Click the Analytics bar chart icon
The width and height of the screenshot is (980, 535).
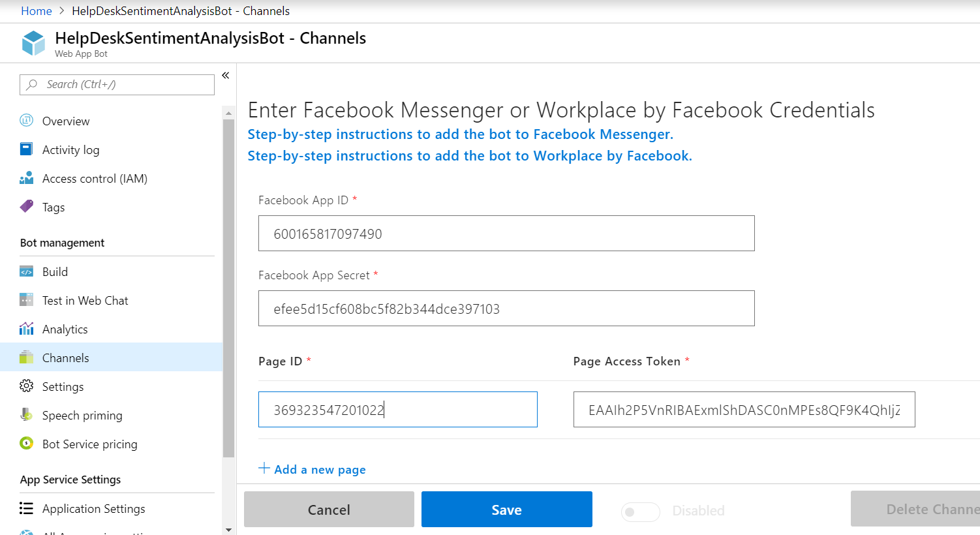(26, 328)
